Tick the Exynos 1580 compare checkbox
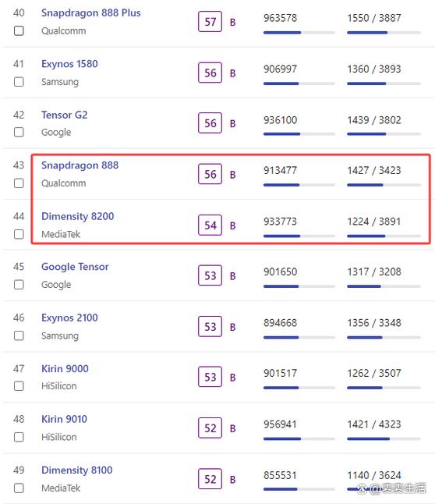The image size is (435, 504). 19,82
